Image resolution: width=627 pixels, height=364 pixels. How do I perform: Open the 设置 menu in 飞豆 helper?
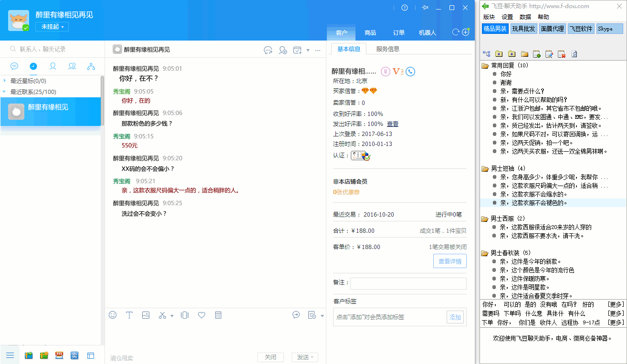(x=507, y=17)
